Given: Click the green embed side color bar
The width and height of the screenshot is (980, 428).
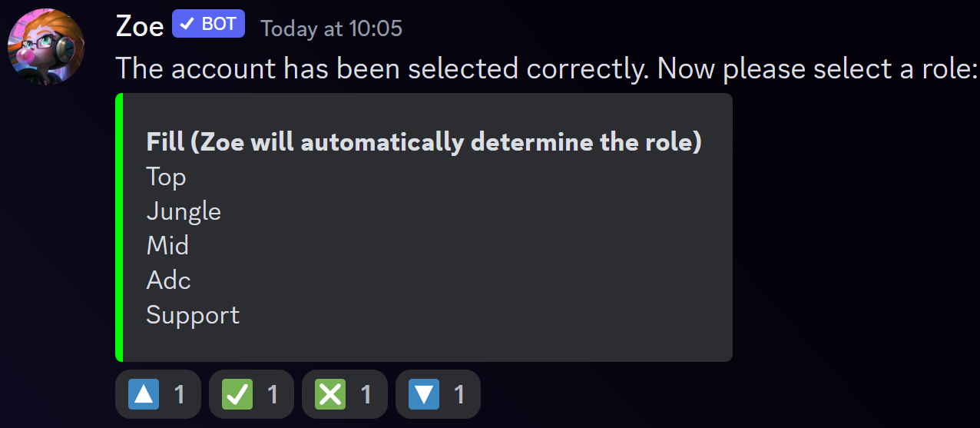Looking at the screenshot, I should click(x=119, y=227).
